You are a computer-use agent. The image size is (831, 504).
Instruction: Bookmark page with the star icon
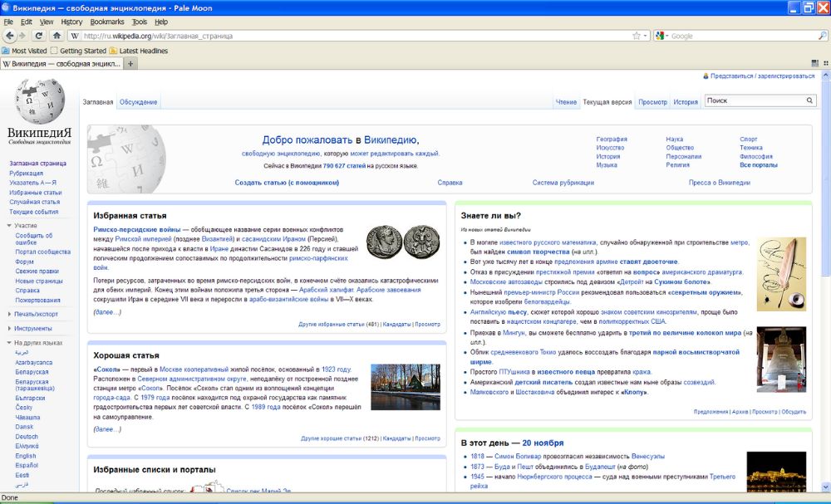(636, 36)
